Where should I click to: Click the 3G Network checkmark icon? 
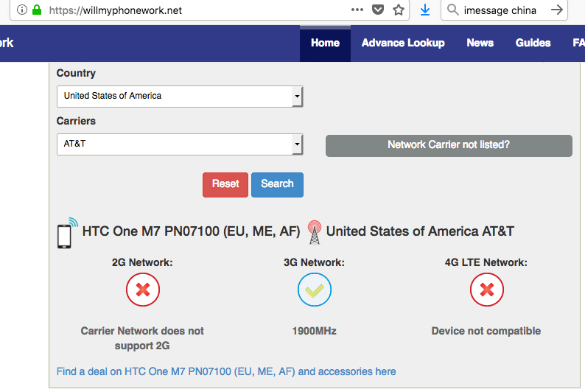(x=315, y=290)
